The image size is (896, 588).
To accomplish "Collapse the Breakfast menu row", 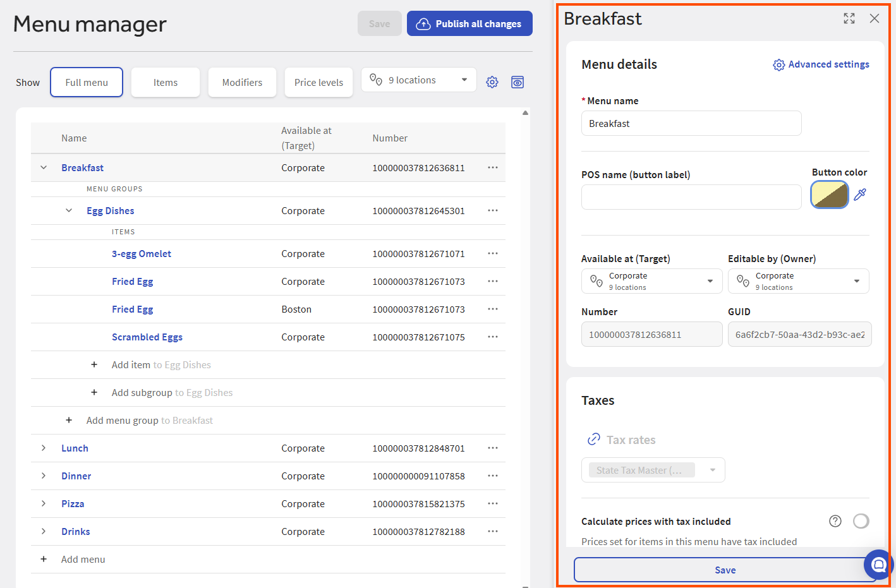I will point(44,167).
